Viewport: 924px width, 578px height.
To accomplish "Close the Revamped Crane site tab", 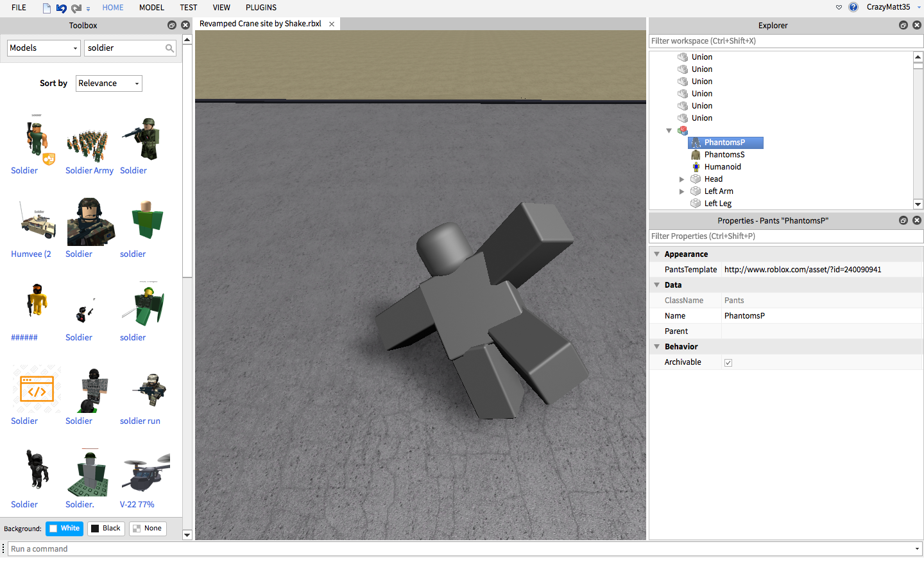I will (332, 24).
